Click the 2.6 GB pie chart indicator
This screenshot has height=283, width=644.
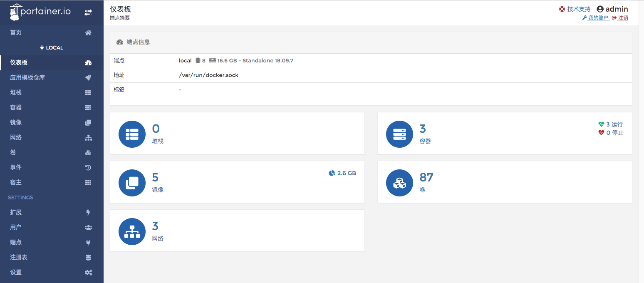(342, 173)
